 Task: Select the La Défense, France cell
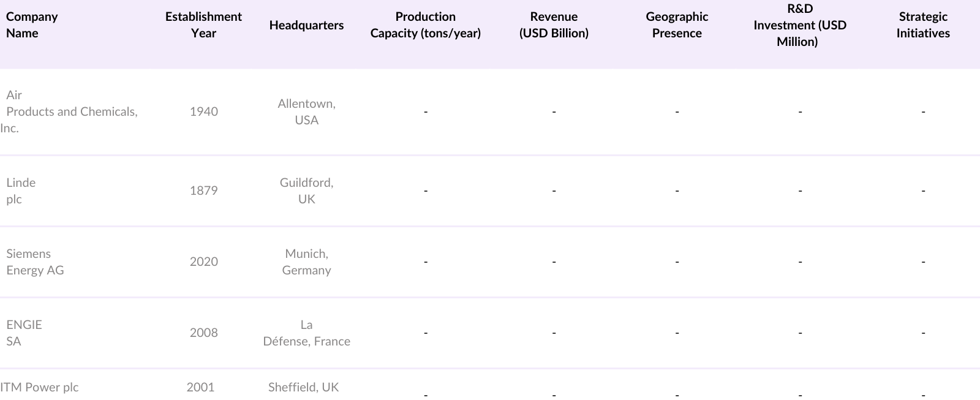pyautogui.click(x=306, y=333)
